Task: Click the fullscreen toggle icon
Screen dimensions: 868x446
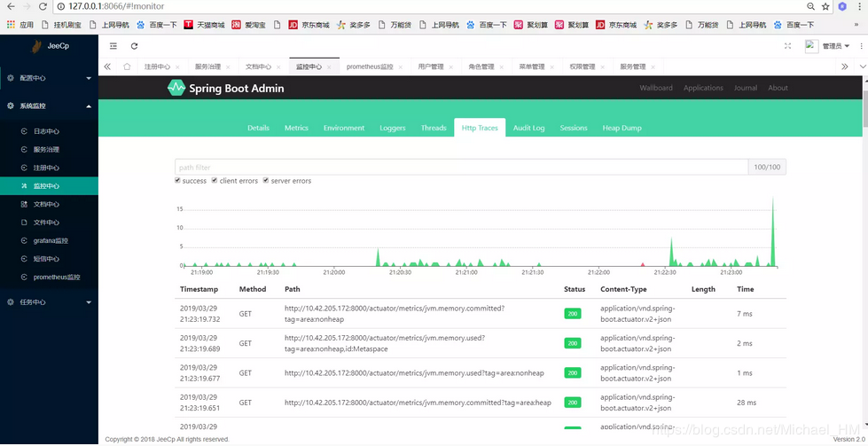Action: pyautogui.click(x=787, y=46)
